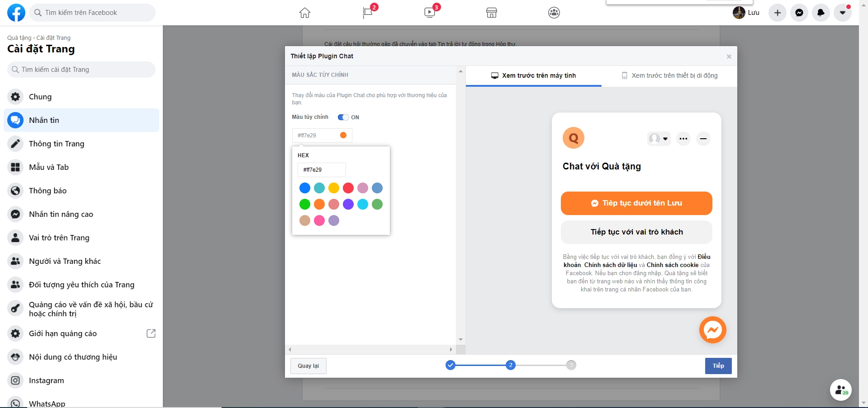Screen dimensions: 868x408
Task: Open Messenger icon in top right
Action: point(799,13)
